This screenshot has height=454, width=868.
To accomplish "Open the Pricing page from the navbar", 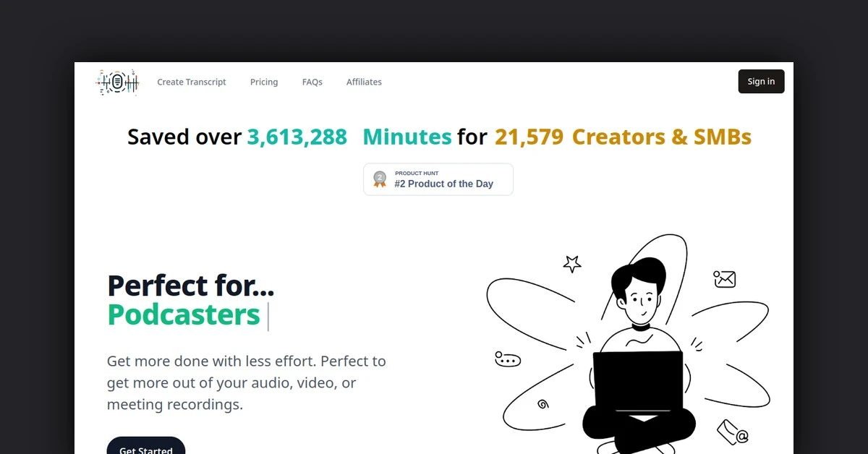I will [x=264, y=82].
